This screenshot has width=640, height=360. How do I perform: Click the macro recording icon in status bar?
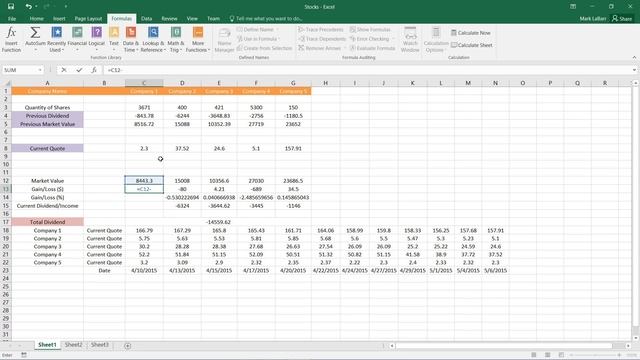[24, 355]
